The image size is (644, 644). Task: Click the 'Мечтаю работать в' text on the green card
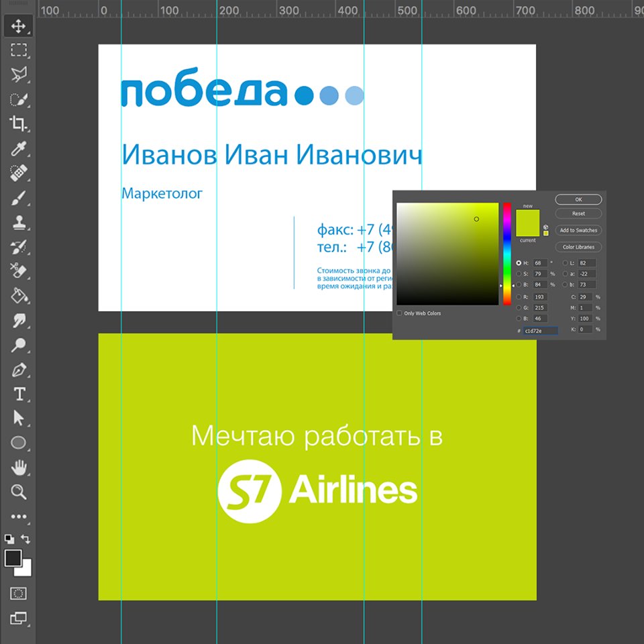click(317, 435)
